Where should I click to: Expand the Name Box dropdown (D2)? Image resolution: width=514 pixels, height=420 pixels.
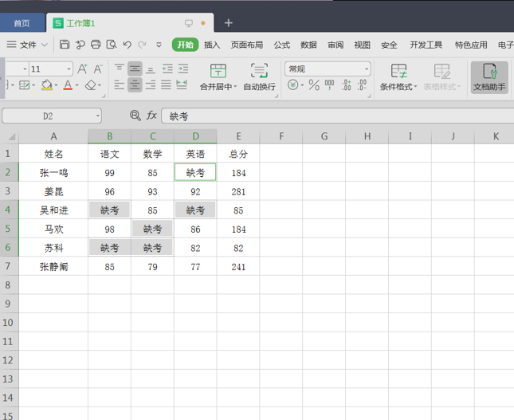(98, 116)
